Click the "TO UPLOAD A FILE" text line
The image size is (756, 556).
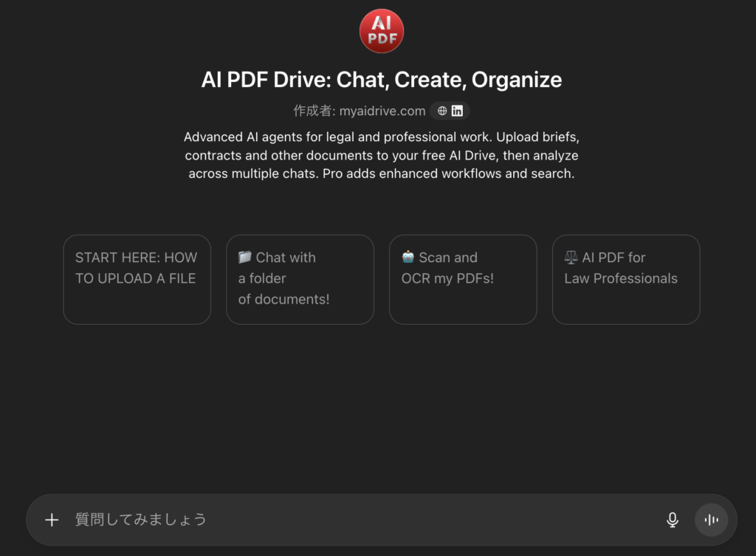point(135,278)
